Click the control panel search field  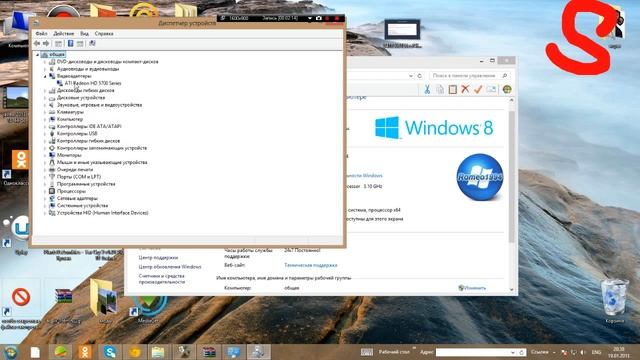pos(469,76)
